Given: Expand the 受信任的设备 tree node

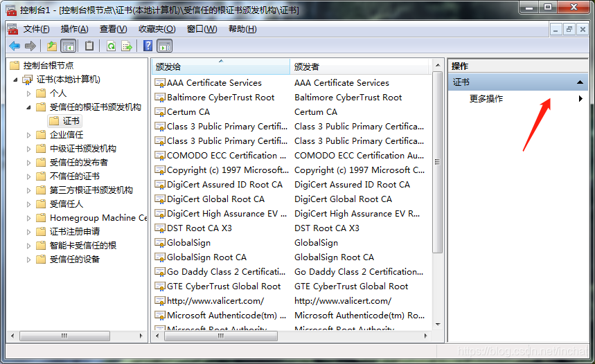Looking at the screenshot, I should coord(28,260).
